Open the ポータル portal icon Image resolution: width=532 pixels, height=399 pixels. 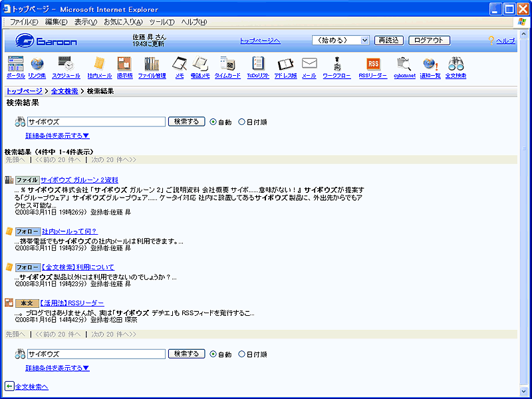click(15, 63)
